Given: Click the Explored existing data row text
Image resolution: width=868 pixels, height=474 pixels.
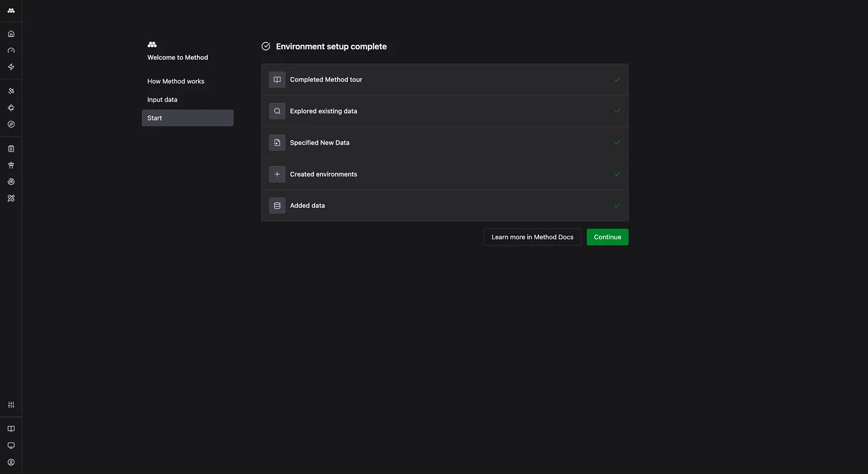Looking at the screenshot, I should 324,111.
